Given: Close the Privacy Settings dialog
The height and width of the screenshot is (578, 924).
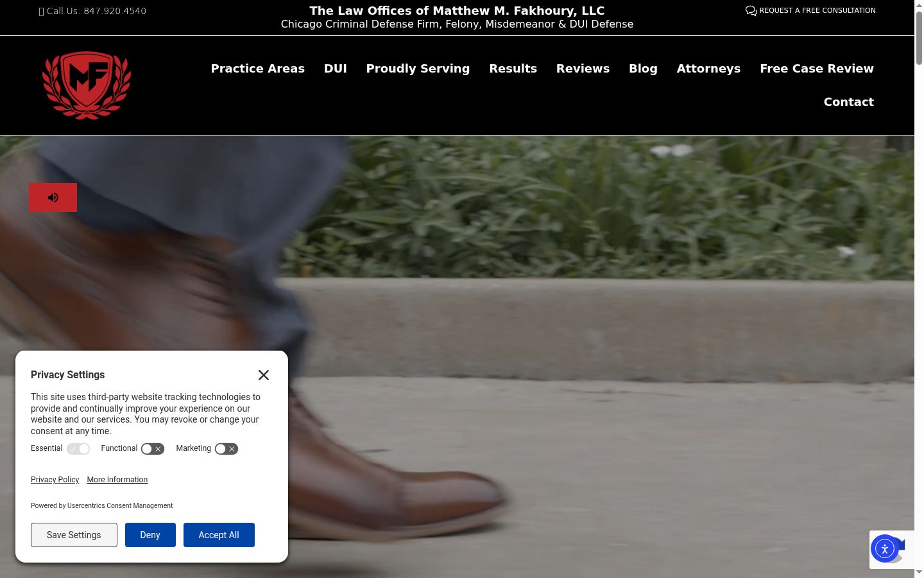Looking at the screenshot, I should pos(264,375).
